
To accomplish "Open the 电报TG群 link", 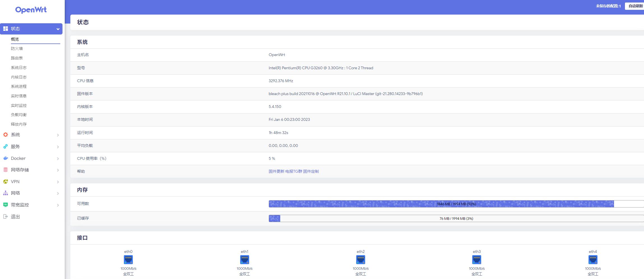I will tap(294, 171).
